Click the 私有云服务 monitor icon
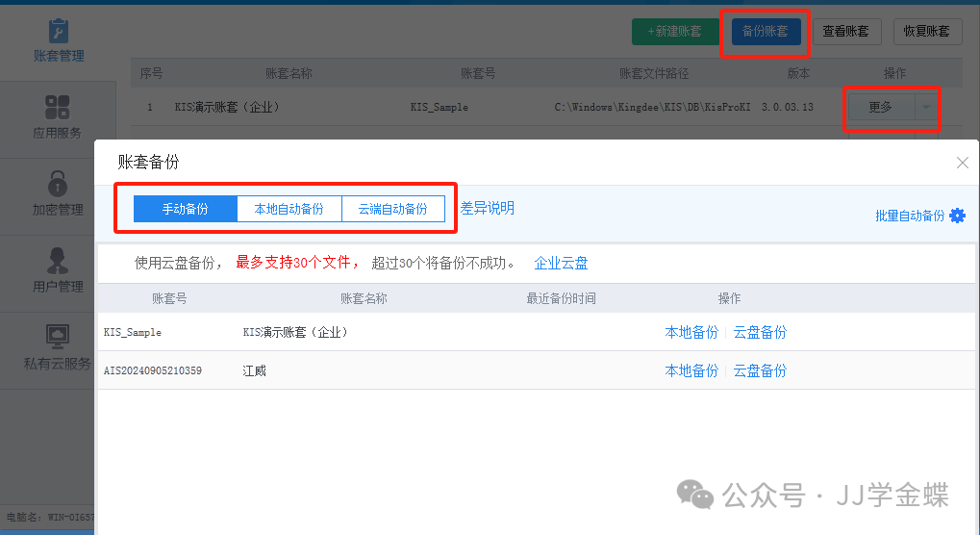The height and width of the screenshot is (535, 980). [x=58, y=337]
